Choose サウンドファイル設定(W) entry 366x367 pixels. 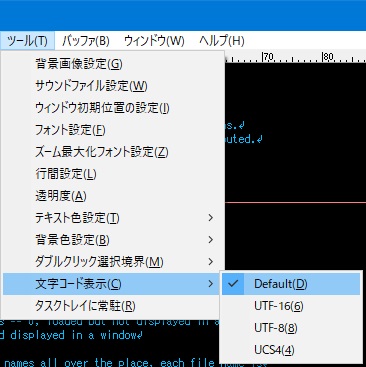point(113,86)
